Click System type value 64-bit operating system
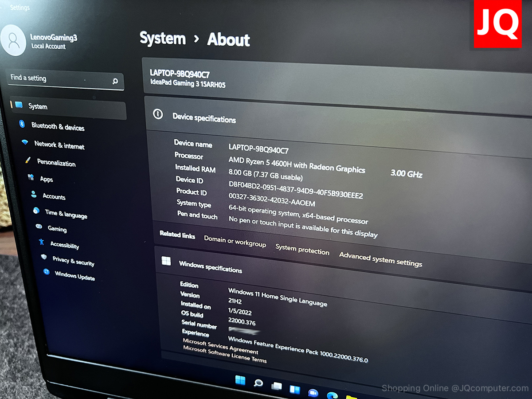Viewport: 532px width, 399px height. point(298,214)
